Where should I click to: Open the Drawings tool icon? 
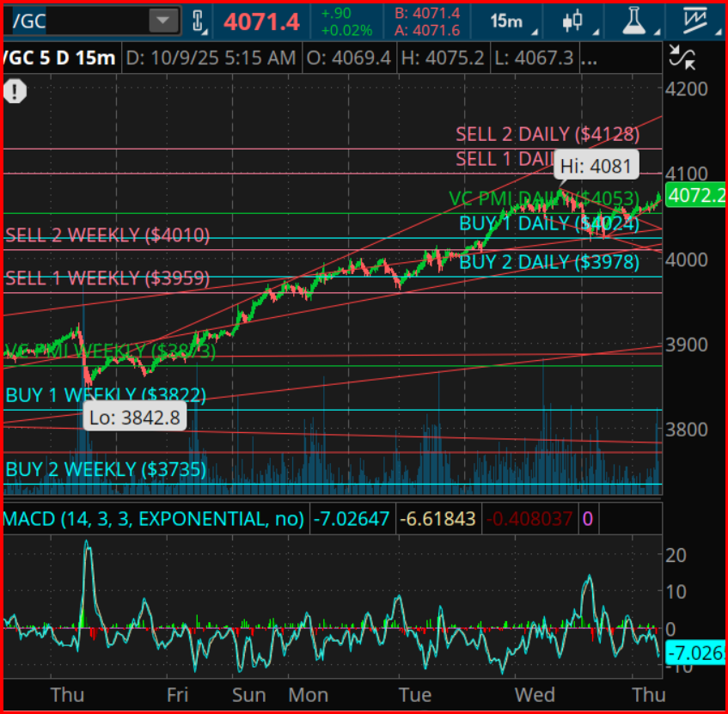(x=694, y=21)
